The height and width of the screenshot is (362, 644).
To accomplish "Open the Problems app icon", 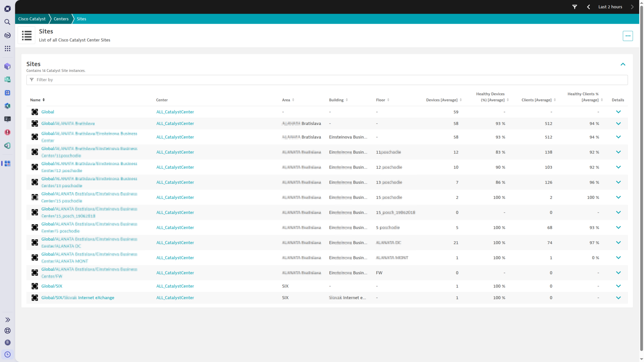I will pos(7,132).
